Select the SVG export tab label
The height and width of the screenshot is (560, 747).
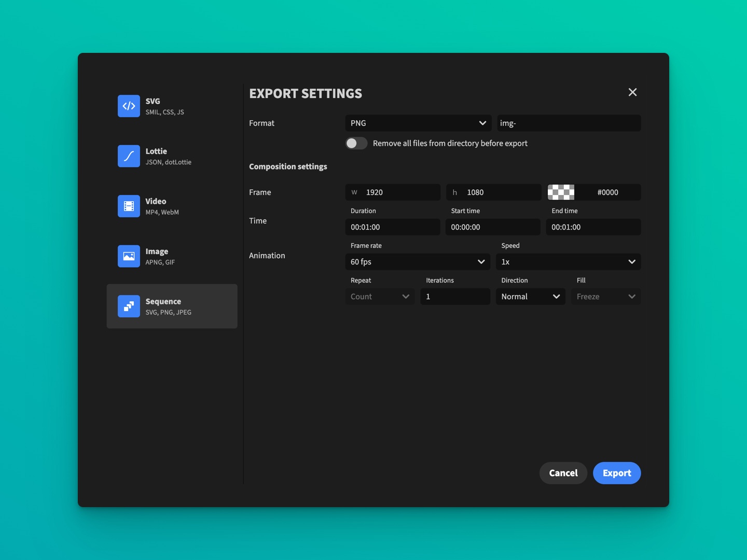pyautogui.click(x=153, y=101)
